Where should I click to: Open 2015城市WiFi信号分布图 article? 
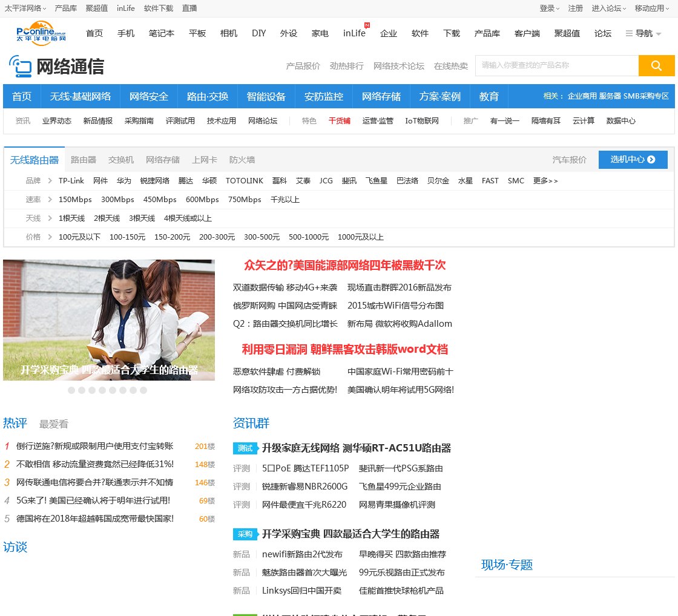tap(396, 306)
